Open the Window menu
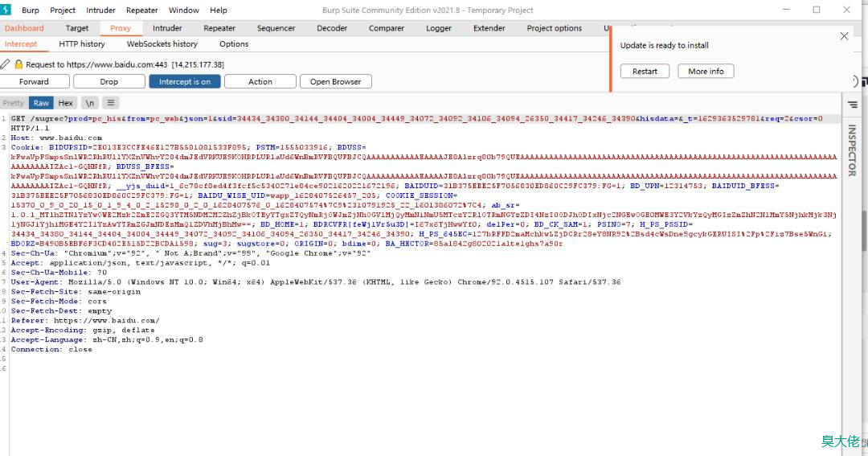Viewport: 868px width, 456px height. pos(184,10)
